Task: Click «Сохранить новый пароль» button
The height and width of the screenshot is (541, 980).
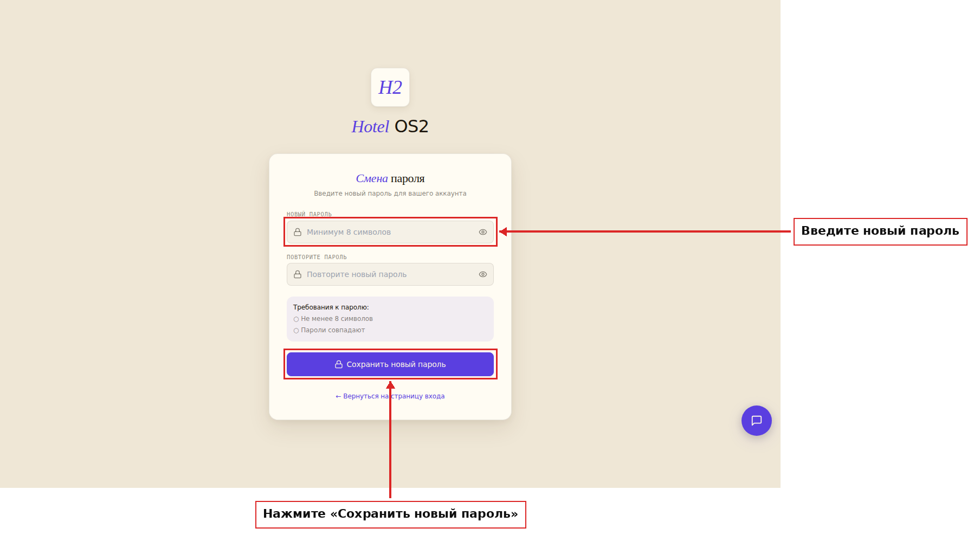Action: click(390, 364)
